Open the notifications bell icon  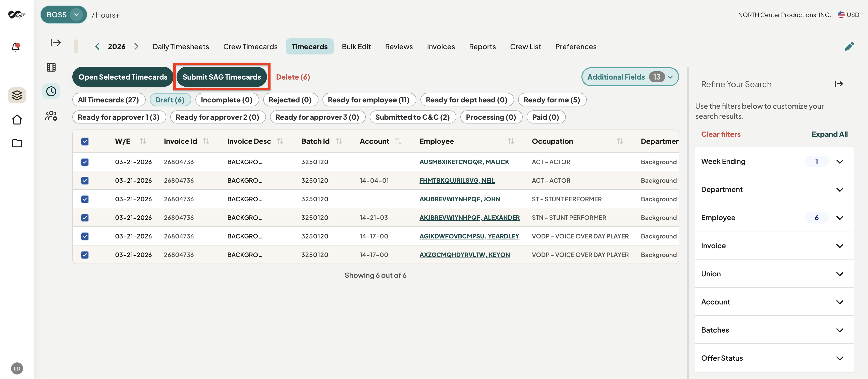click(x=16, y=47)
